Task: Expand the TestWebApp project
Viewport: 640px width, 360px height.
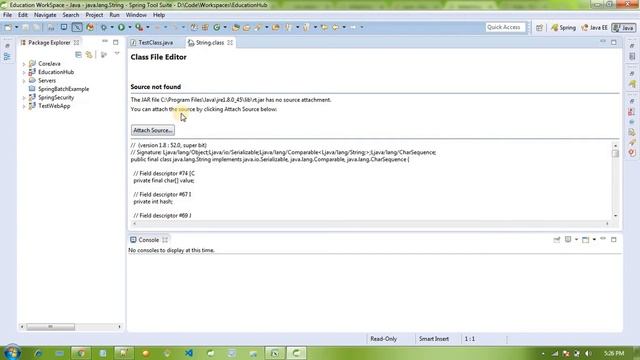Action: click(x=24, y=107)
